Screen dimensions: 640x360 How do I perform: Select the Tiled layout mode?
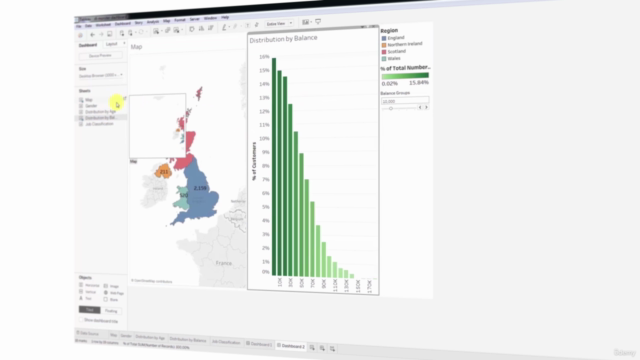tap(89, 310)
